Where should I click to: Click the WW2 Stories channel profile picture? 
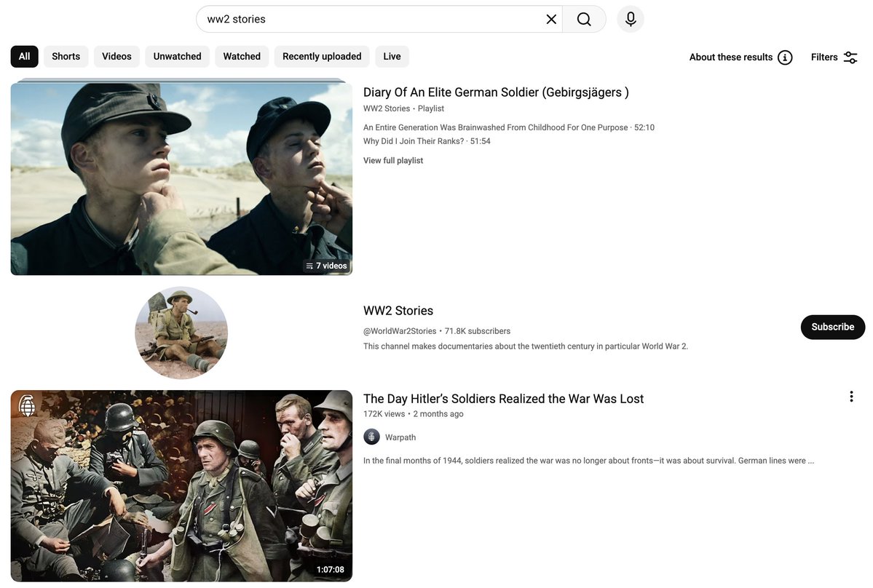pos(181,333)
